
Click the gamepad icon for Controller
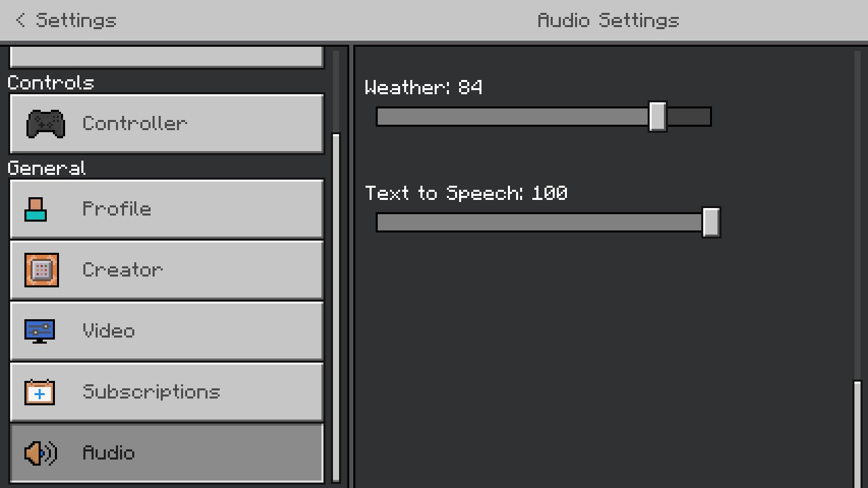pos(45,124)
